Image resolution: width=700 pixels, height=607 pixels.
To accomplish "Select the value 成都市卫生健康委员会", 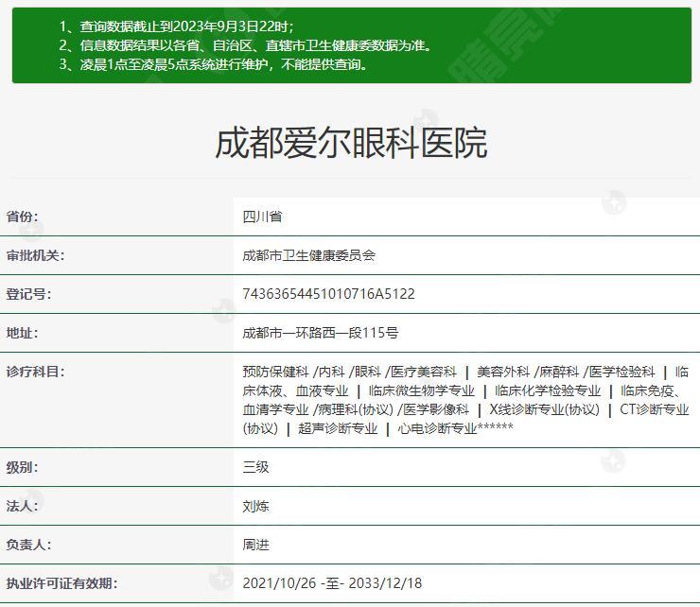I will point(309,255).
